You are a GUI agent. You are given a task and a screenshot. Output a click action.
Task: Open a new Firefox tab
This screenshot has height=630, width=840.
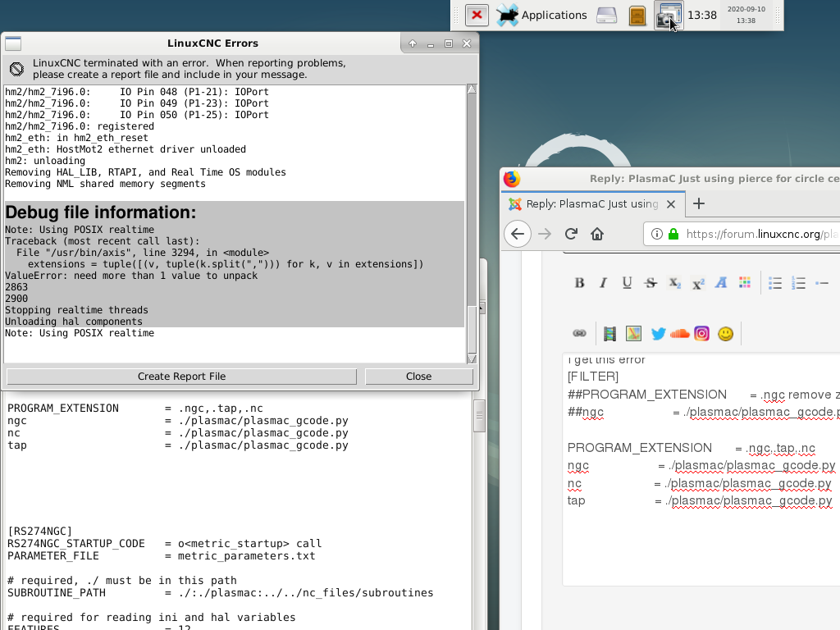click(699, 203)
